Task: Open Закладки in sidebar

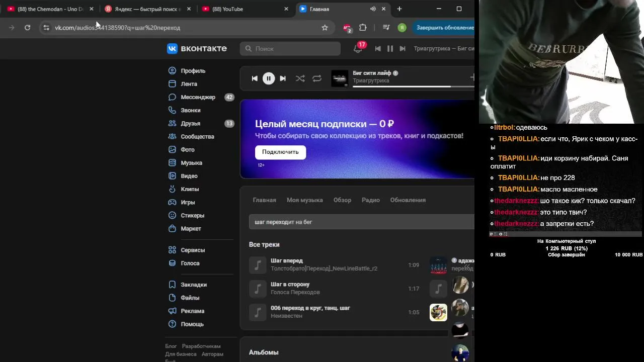Action: coord(188,285)
